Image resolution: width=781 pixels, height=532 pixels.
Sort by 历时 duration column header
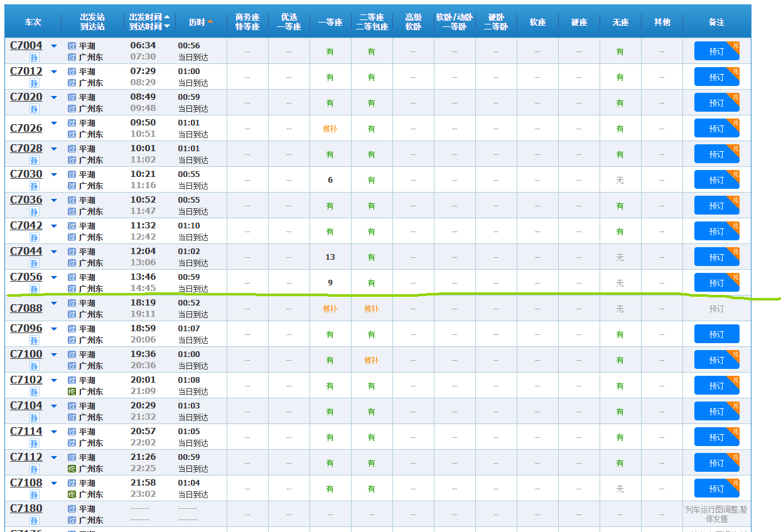[x=201, y=22]
